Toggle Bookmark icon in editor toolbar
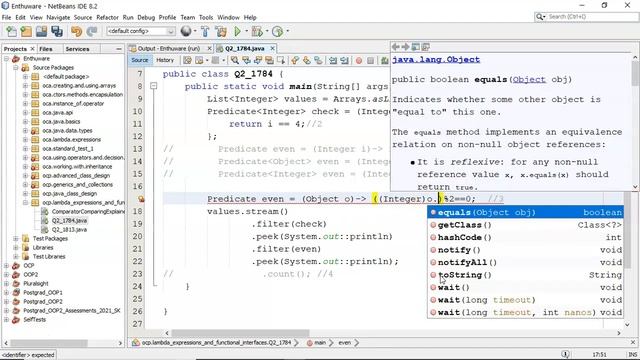Image resolution: width=640 pixels, height=360 pixels. tap(318, 60)
